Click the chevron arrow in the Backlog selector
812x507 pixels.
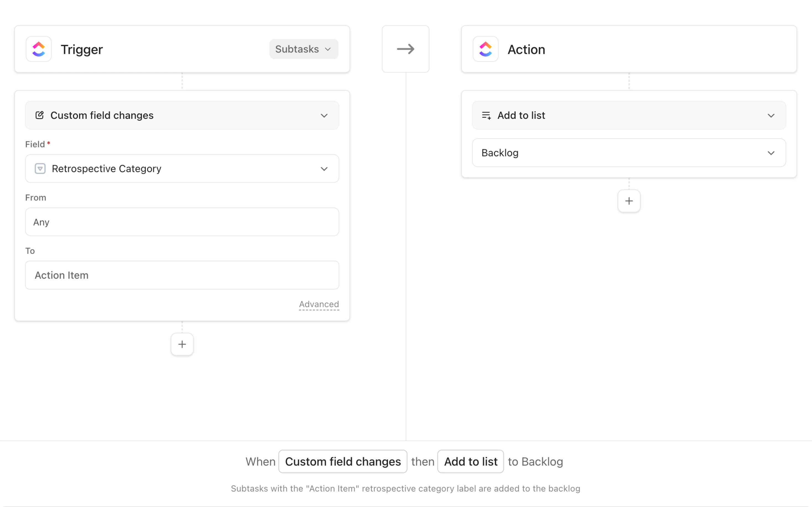(771, 153)
